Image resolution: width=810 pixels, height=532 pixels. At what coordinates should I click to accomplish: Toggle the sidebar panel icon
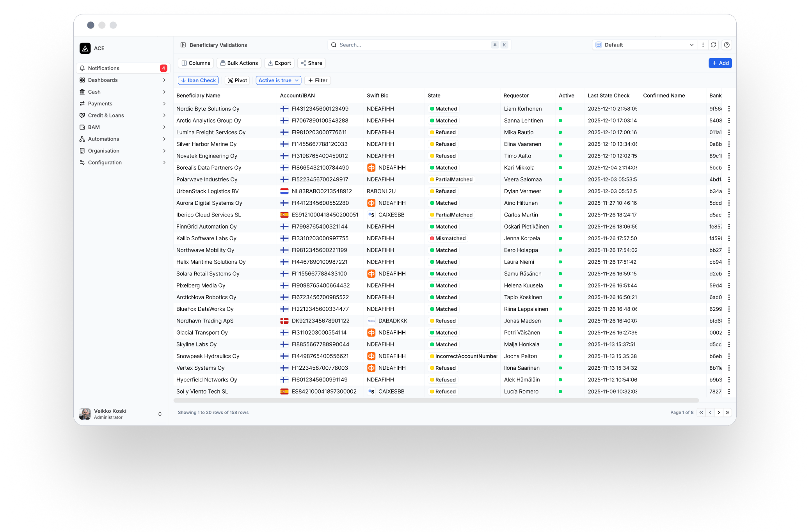click(x=183, y=45)
